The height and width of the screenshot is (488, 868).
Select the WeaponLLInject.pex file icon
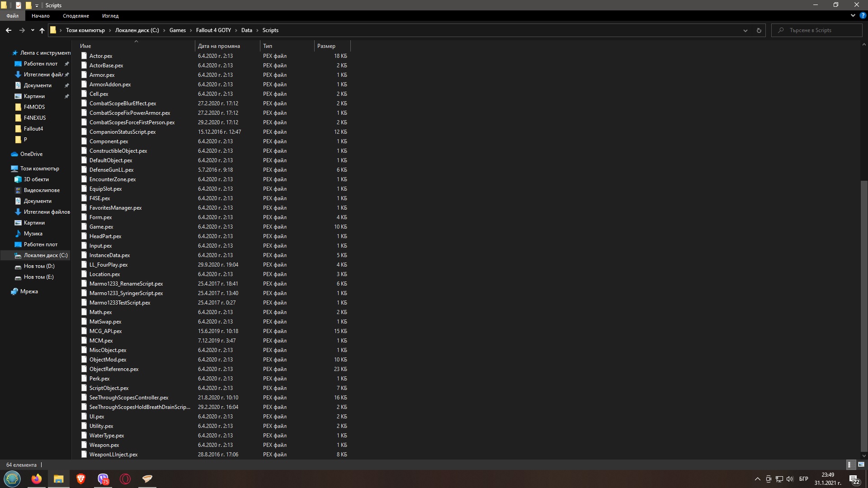(x=84, y=455)
